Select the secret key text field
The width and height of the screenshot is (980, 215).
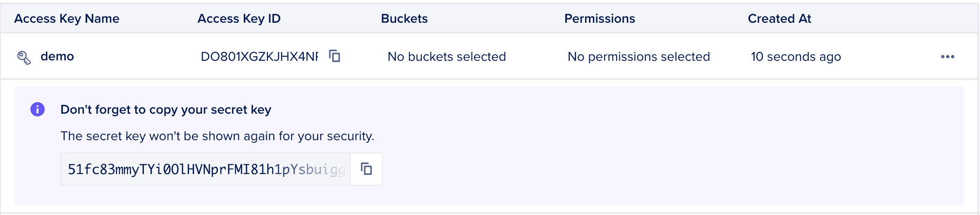point(206,170)
